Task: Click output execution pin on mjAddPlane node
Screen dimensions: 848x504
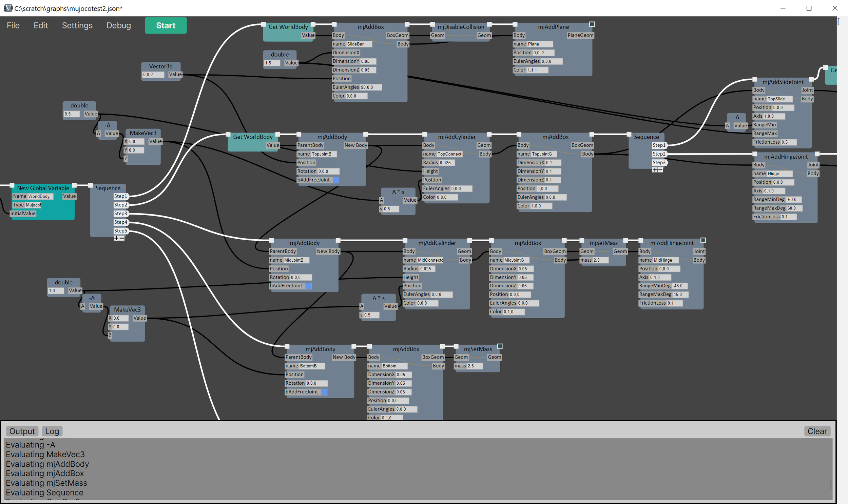Action: [592, 24]
